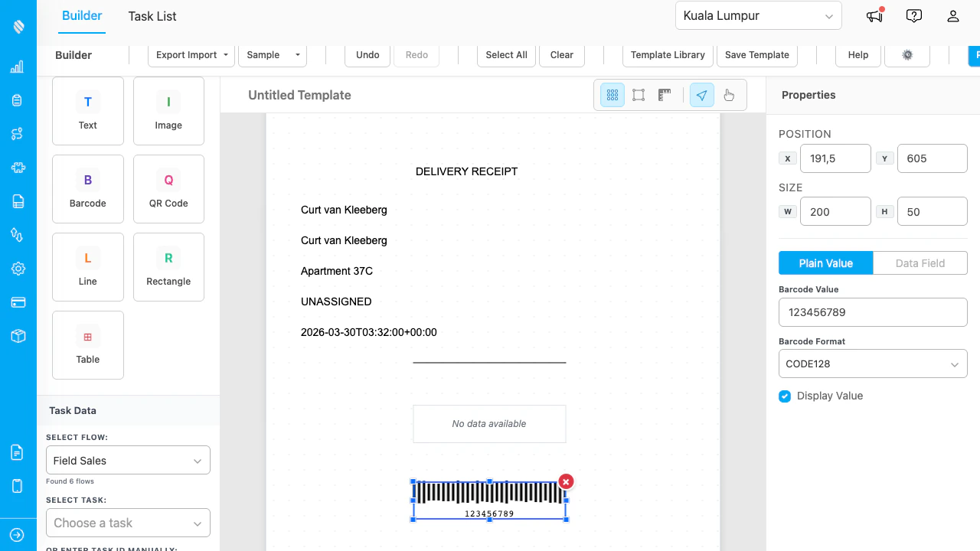Edit the Barcode Value input field
980x551 pixels.
[873, 312]
